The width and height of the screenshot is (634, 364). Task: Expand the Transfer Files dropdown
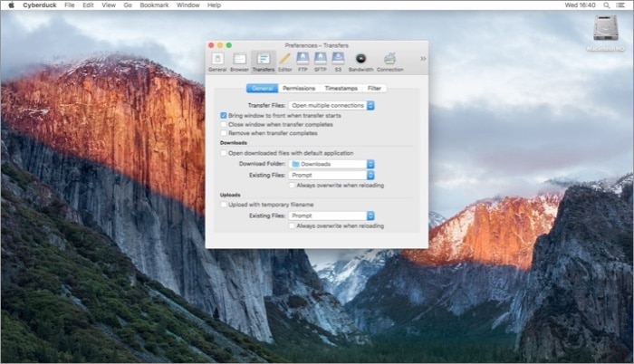(331, 106)
